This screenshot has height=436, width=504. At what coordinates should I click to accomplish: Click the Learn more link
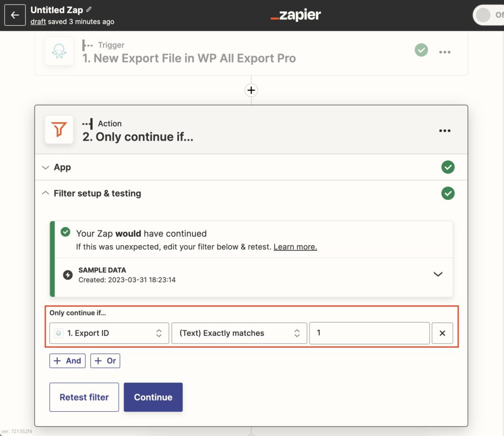tap(295, 247)
